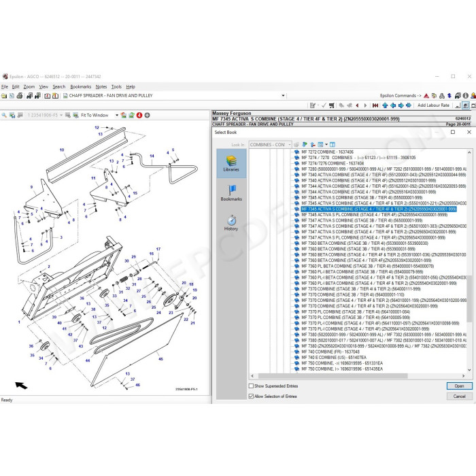Image resolution: width=476 pixels, height=476 pixels.
Task: Click the house home icon in diagram toolbar
Action: point(124,116)
